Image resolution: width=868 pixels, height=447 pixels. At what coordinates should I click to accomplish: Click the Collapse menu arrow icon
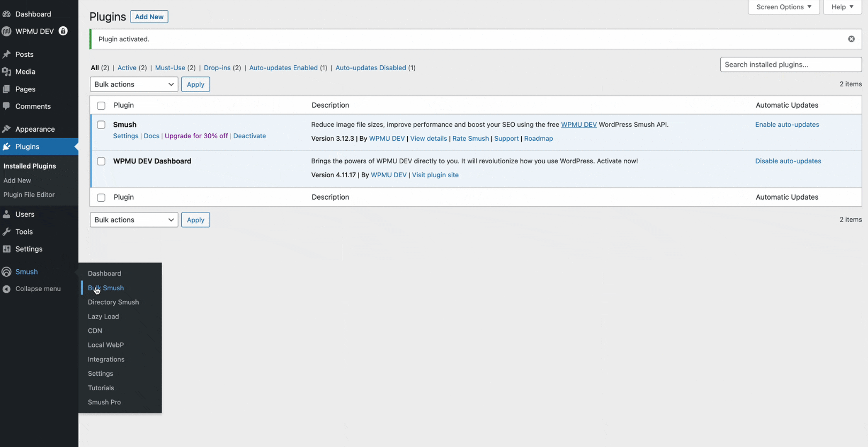point(6,289)
